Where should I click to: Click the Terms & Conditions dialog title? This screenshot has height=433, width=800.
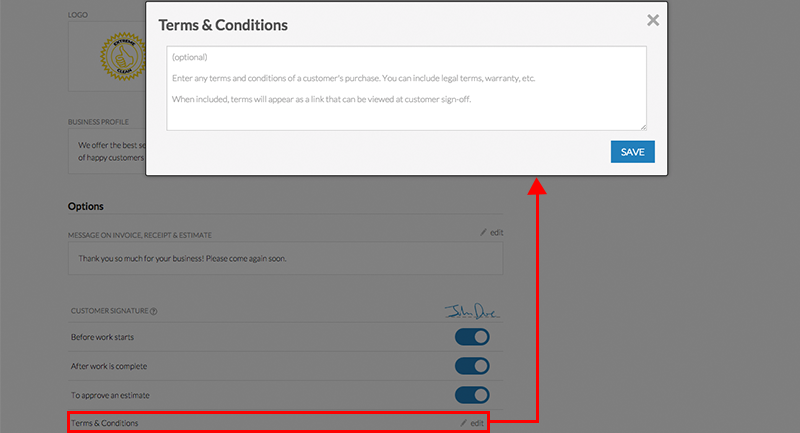(223, 25)
